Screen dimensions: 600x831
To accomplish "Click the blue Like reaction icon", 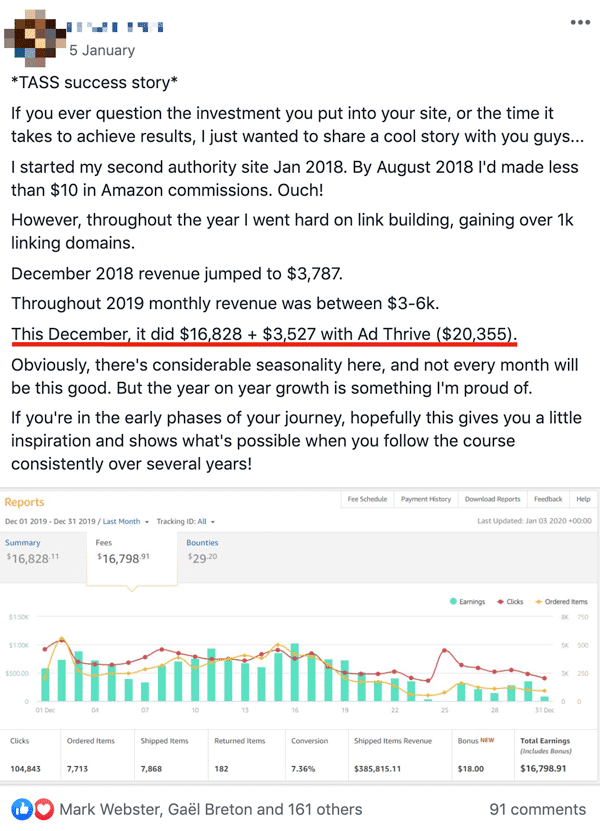I will (22, 809).
